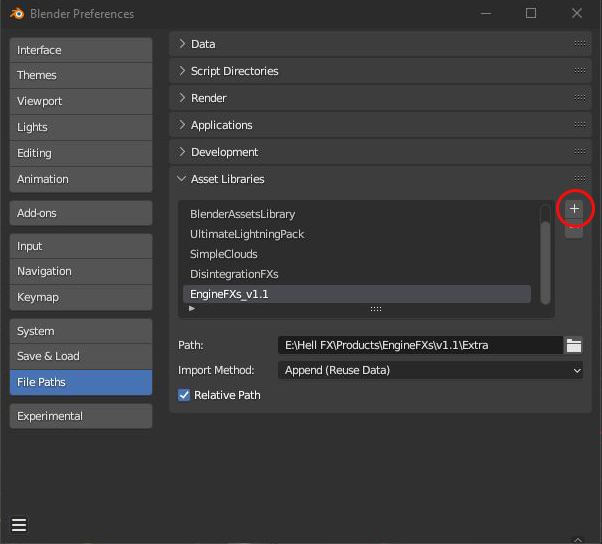Screen dimensions: 602x544
Task: Switch to Animation settings
Action: tap(81, 179)
